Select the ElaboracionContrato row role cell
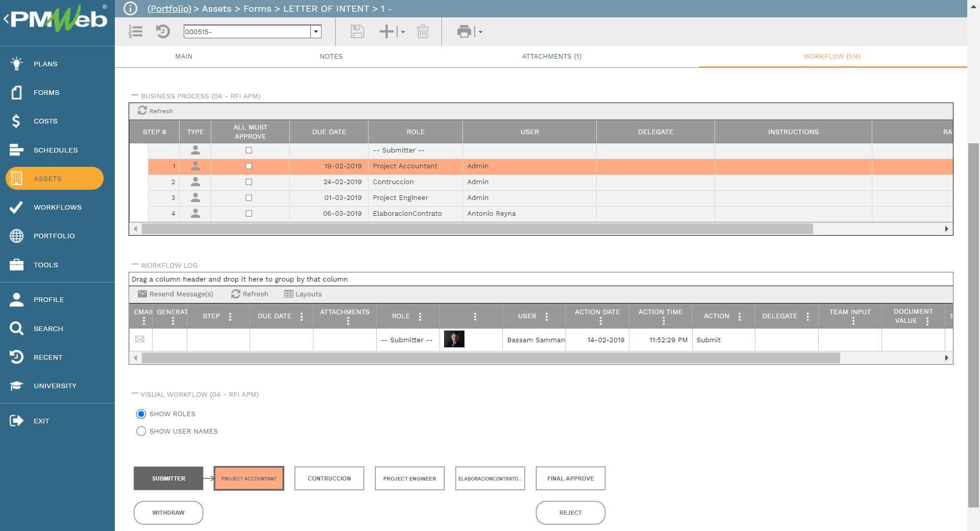Viewport: 980px width, 531px height. [415, 213]
